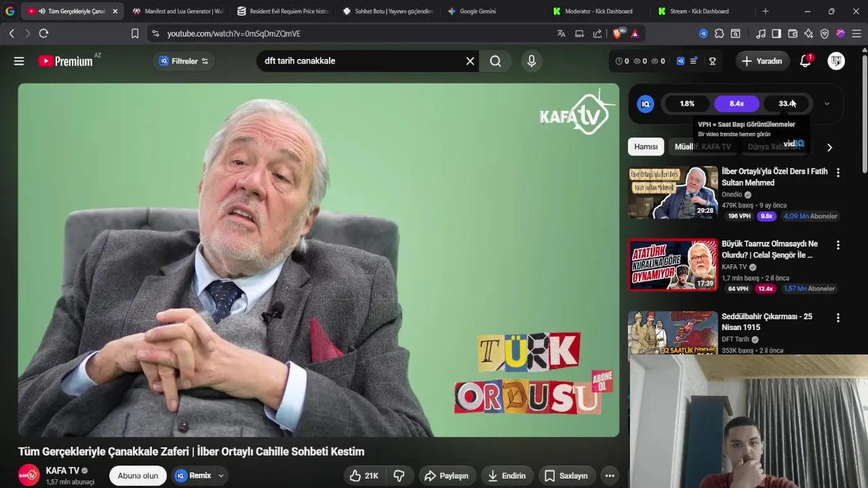Open the YouTube hamburger guide menu
The width and height of the screenshot is (868, 488).
[19, 61]
